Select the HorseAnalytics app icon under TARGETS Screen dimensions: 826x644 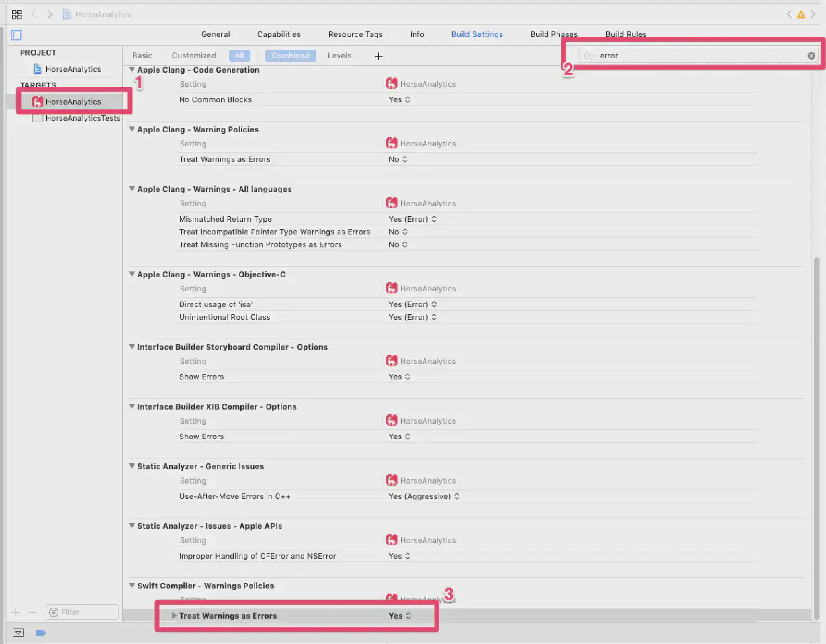[x=38, y=102]
